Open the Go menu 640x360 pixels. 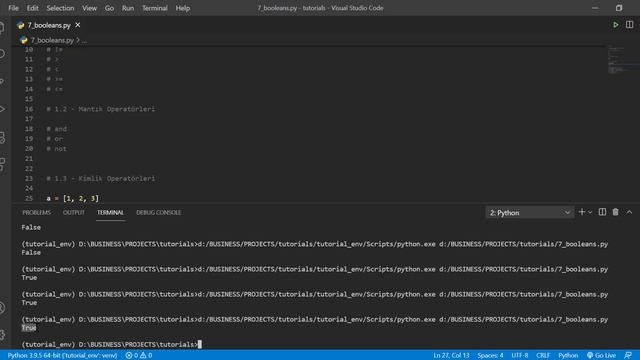pyautogui.click(x=109, y=8)
